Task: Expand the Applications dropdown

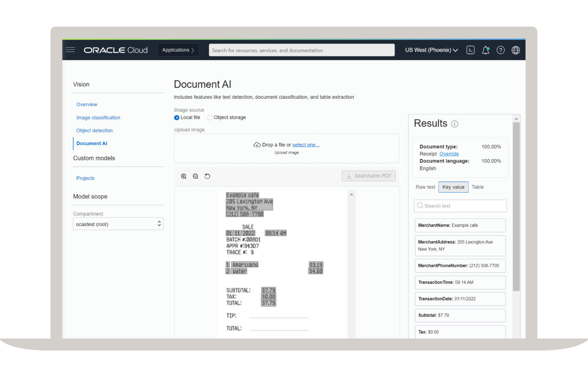Action: 177,50
